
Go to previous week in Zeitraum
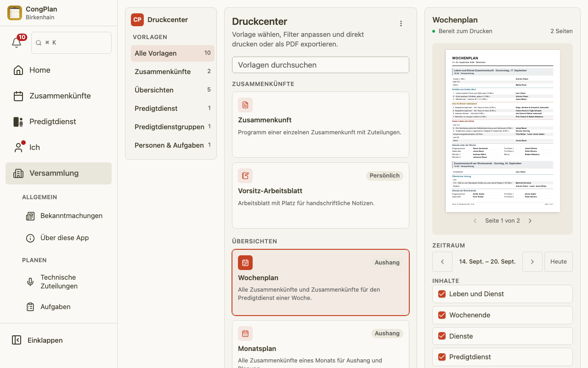442,262
